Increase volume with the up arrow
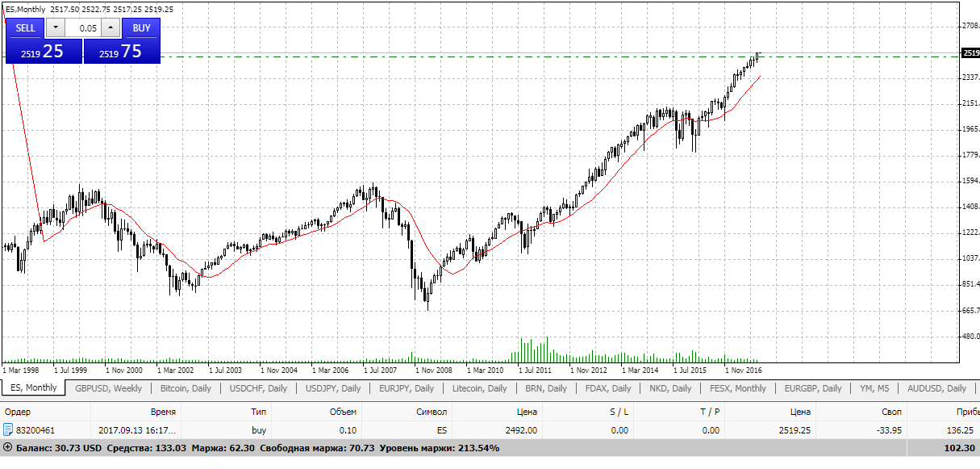The image size is (980, 469). (x=111, y=27)
